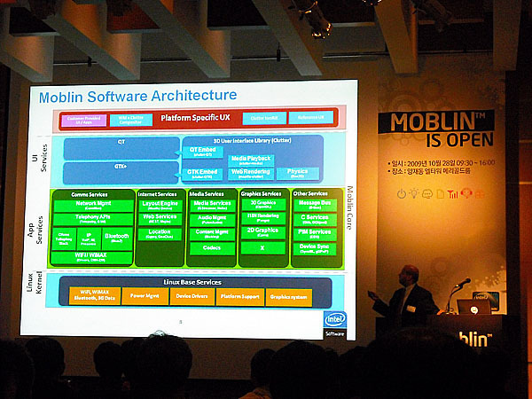Select the 'Telephony APIs' box
Viewport: 532px width, 399px height.
[x=93, y=219]
